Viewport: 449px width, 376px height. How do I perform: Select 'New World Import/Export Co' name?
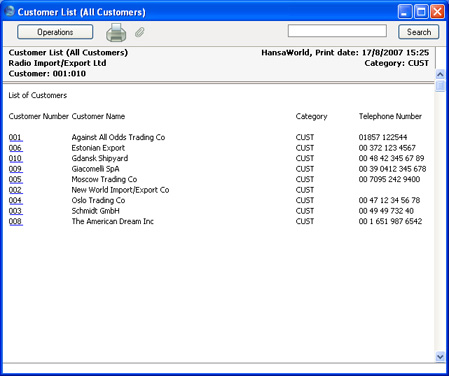[x=120, y=190]
